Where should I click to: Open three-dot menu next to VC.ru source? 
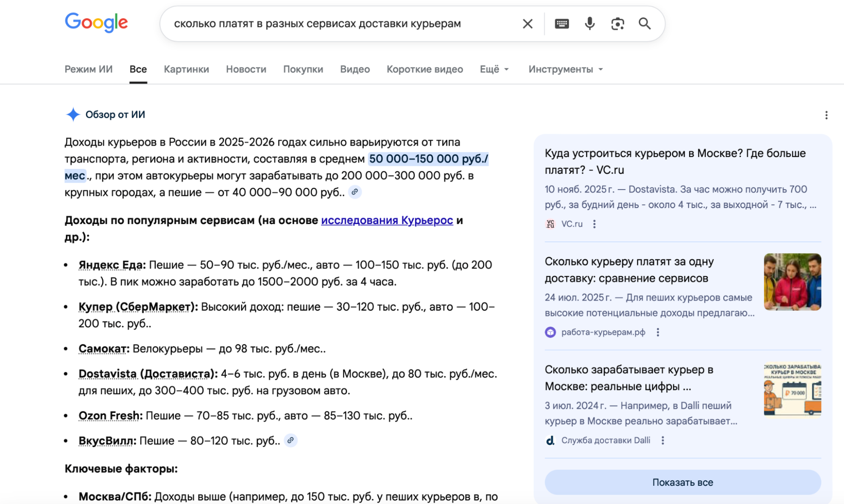(594, 224)
